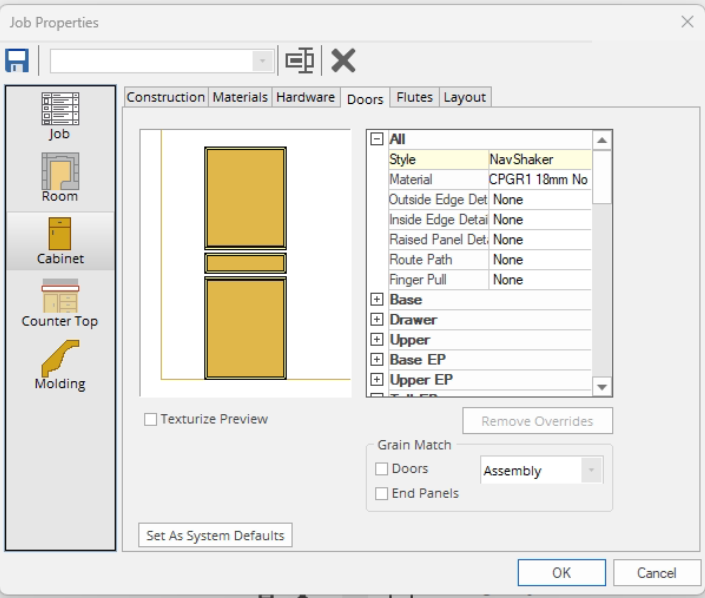Screen dimensions: 705x598
Task: Click the Cancel button
Action: tap(656, 573)
